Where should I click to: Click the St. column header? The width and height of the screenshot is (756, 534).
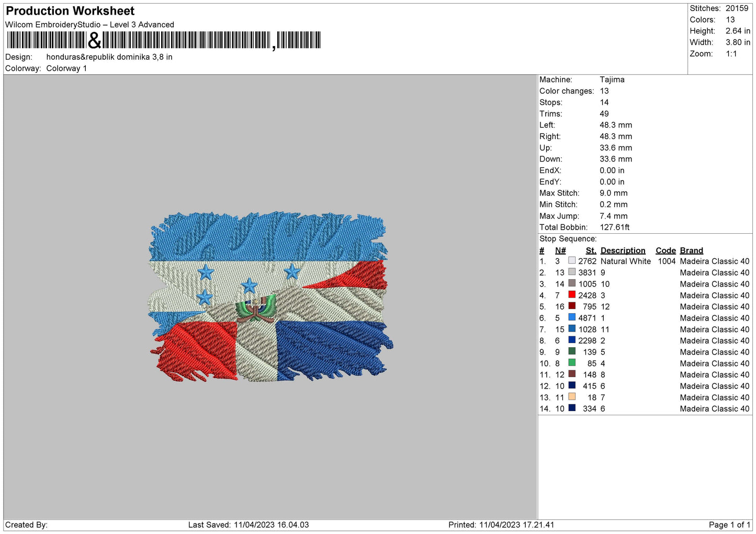pos(591,251)
